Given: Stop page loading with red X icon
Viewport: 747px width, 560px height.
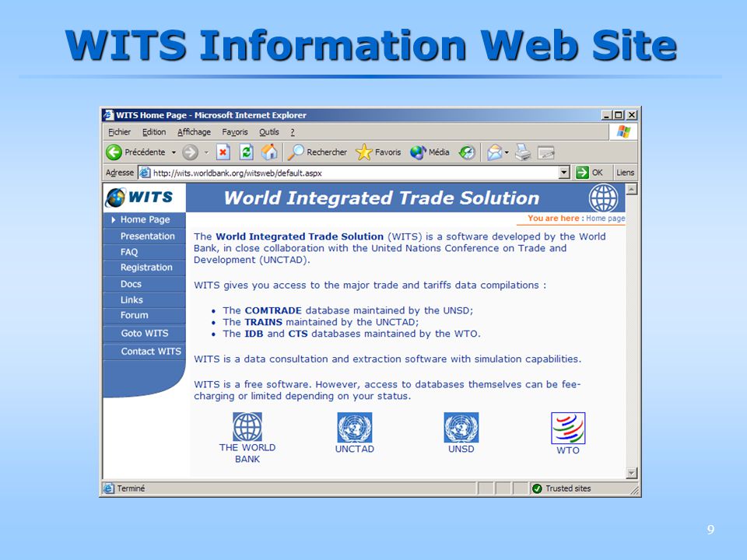Looking at the screenshot, I should pyautogui.click(x=223, y=152).
